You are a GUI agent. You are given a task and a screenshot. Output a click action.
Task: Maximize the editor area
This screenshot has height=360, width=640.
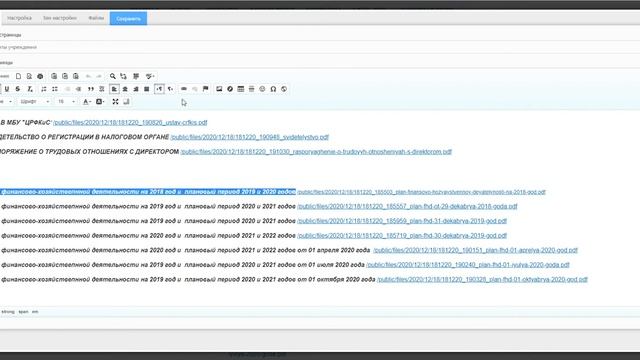pos(116,102)
